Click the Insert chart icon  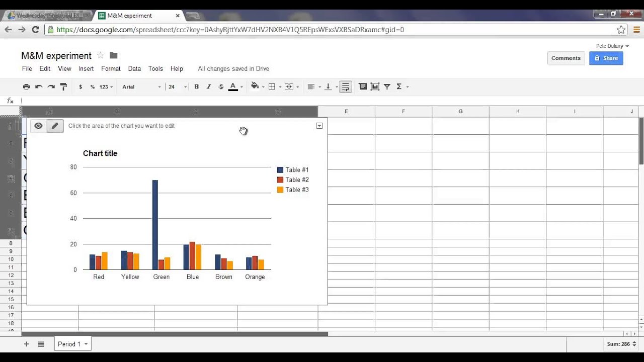pos(375,86)
